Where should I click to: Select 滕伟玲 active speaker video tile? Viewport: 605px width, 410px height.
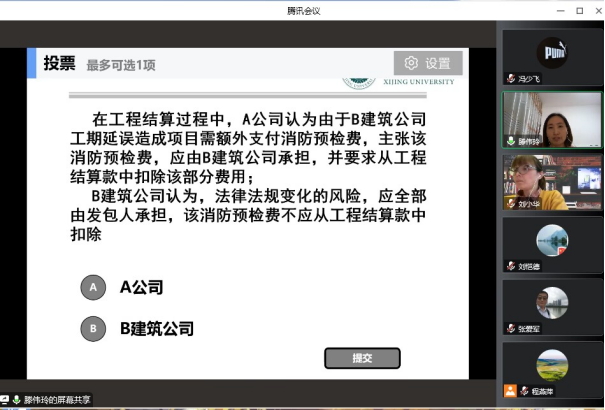(x=552, y=116)
